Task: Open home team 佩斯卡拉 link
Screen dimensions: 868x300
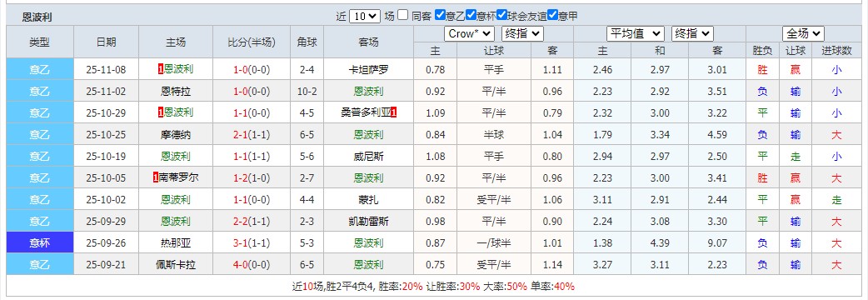Action: 176,264
